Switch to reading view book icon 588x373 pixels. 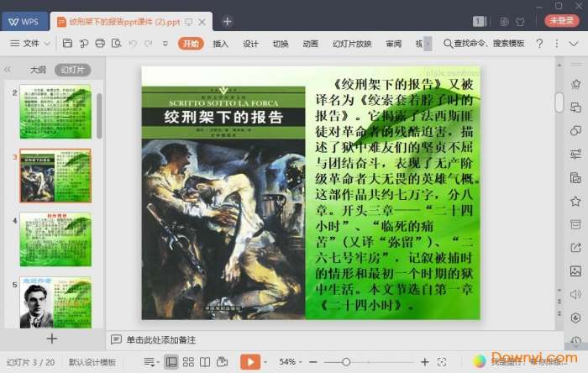[205, 362]
